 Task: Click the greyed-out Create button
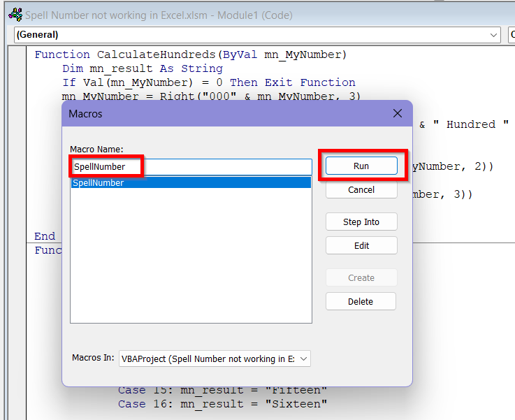click(361, 278)
